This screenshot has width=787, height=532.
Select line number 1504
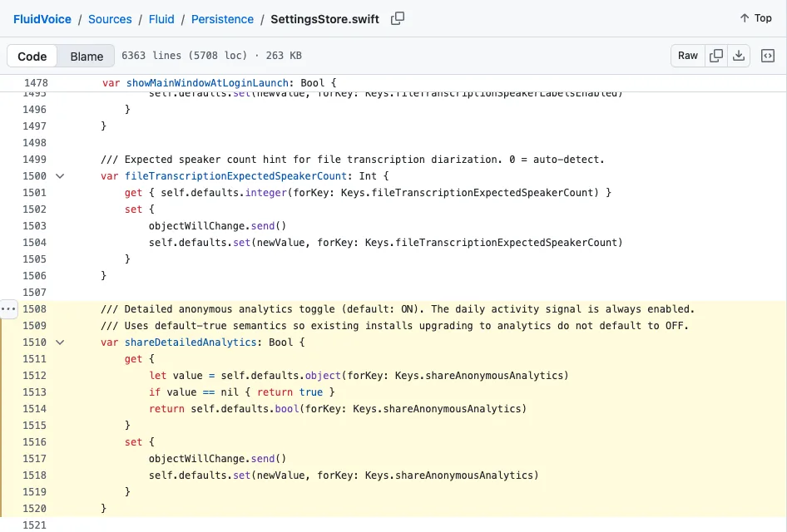click(35, 243)
